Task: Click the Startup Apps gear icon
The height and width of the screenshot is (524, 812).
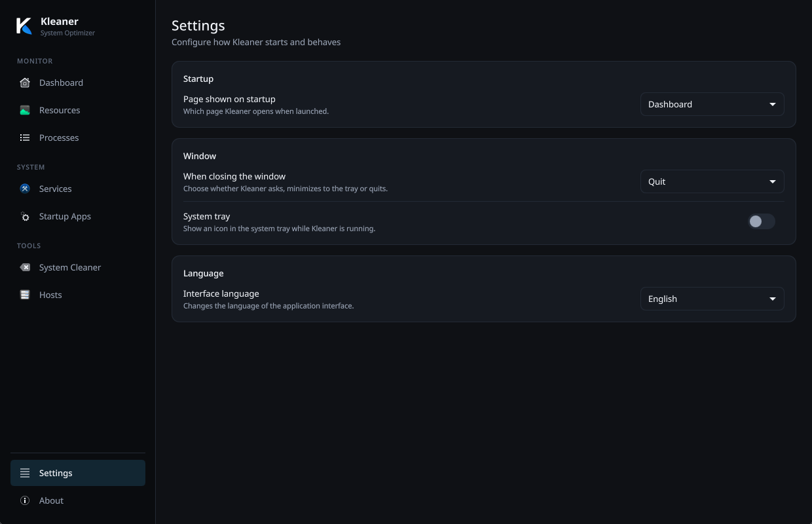Action: click(25, 216)
